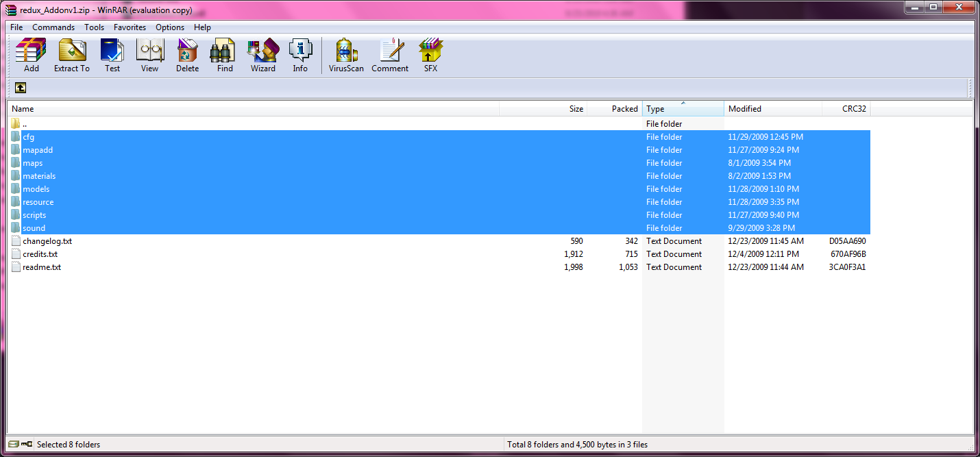Click the Extract To toolbar icon

72,55
